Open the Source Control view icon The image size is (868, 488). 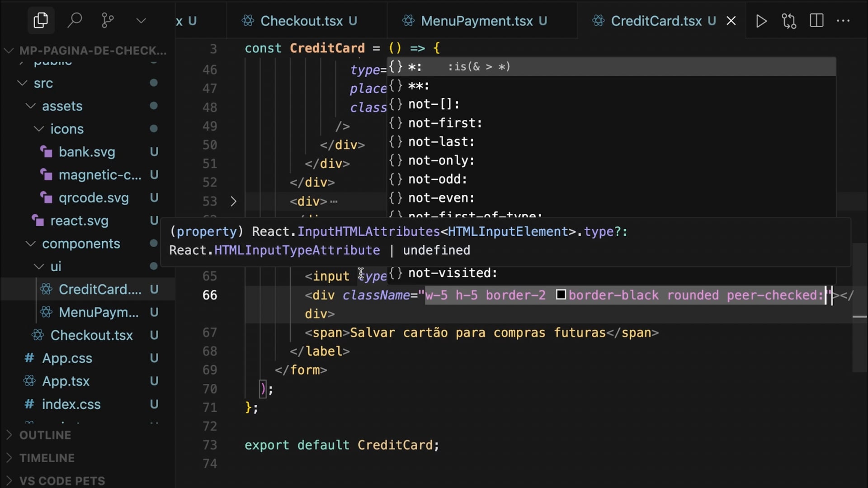(108, 20)
